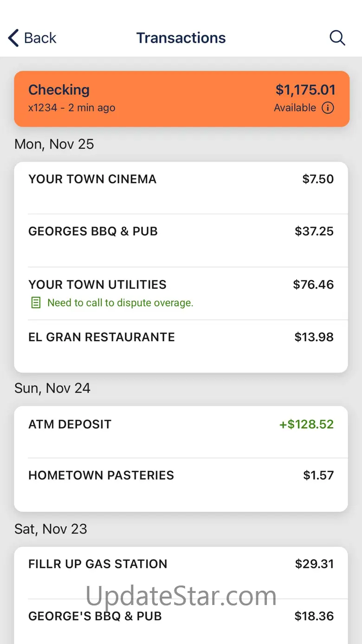
Task: Tap the $1,175.01 available balance
Action: pyautogui.click(x=305, y=90)
